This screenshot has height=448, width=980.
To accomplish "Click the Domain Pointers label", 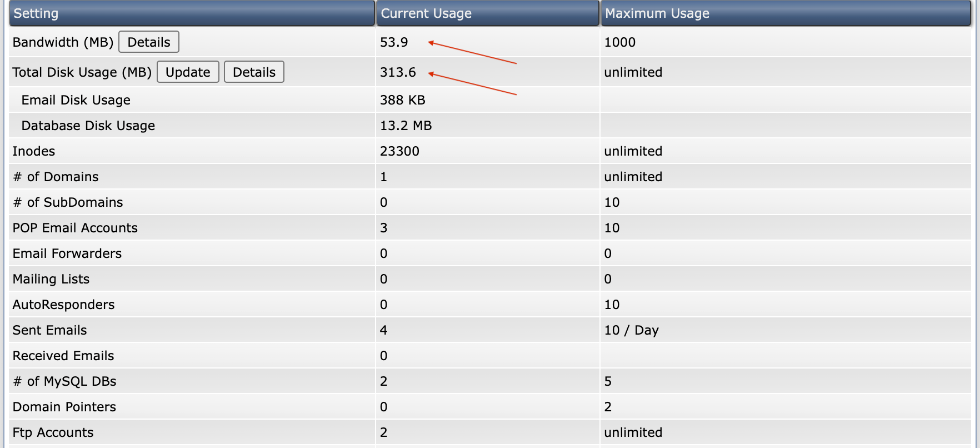I will [64, 407].
